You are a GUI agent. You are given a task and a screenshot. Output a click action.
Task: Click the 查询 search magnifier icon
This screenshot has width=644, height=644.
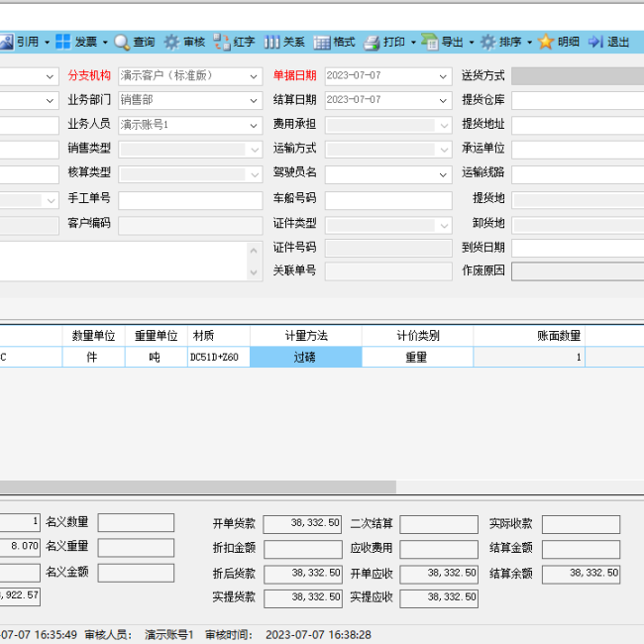click(x=122, y=42)
